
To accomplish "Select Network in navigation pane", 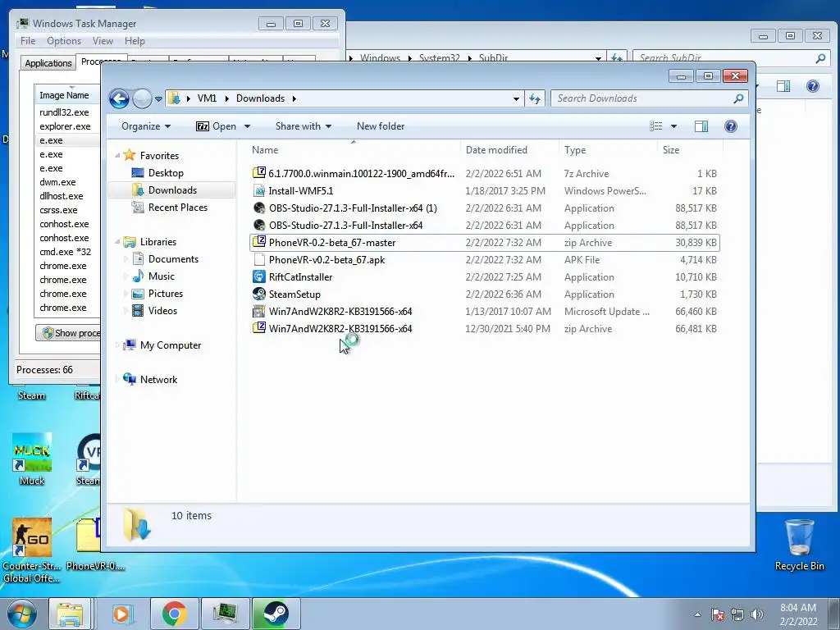I will (x=158, y=379).
